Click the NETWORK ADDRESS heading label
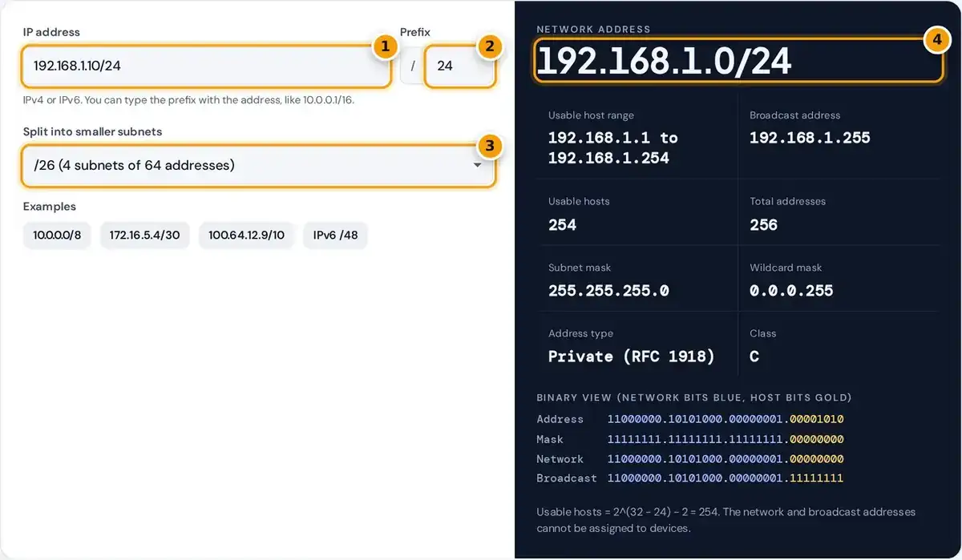 [593, 30]
